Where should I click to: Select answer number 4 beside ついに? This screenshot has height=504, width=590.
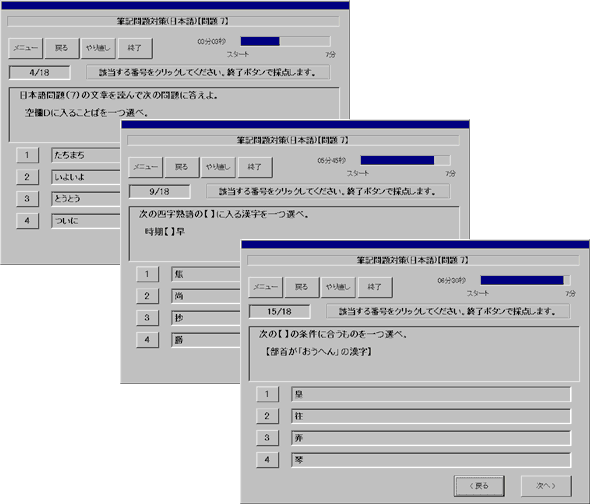click(x=27, y=221)
